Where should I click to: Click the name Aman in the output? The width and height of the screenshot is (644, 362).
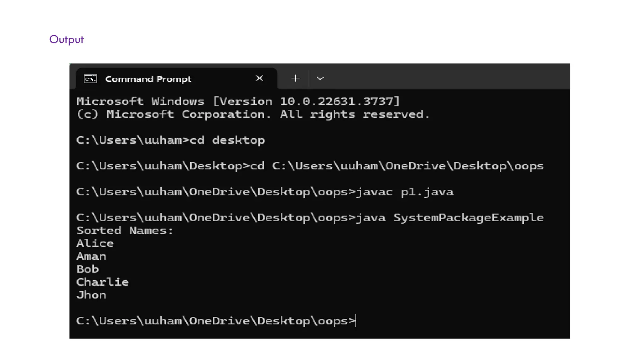(91, 256)
